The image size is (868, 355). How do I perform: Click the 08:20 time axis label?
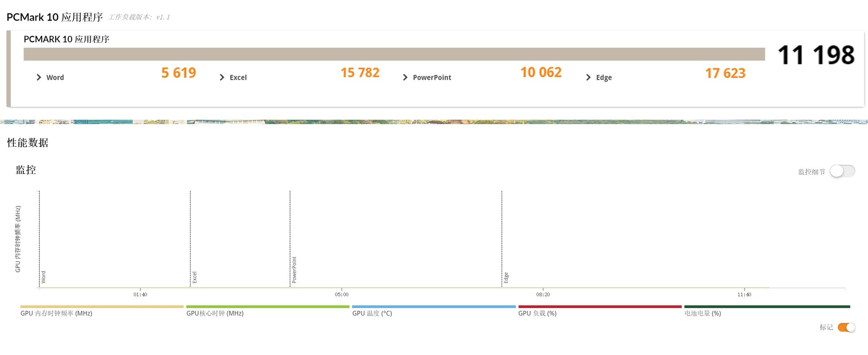pos(543,295)
